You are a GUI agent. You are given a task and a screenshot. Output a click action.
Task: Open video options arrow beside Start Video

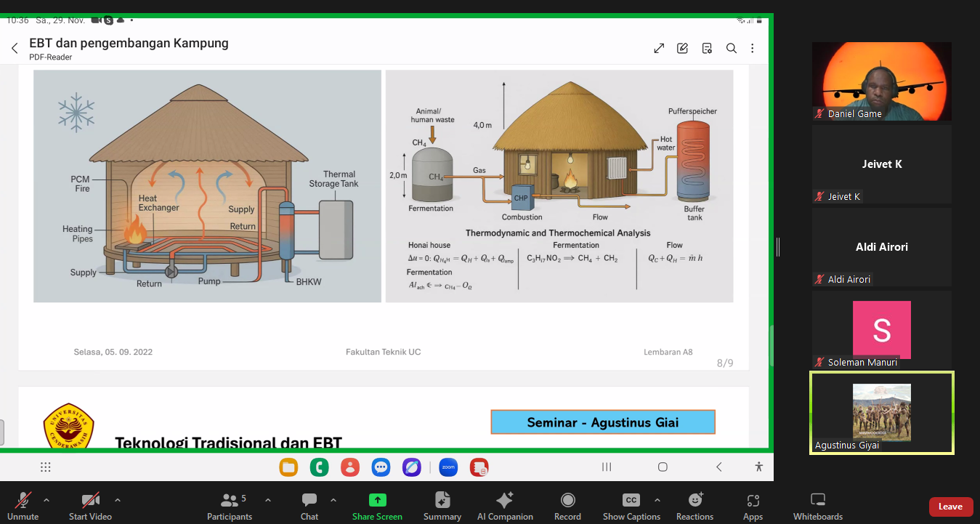pyautogui.click(x=118, y=500)
